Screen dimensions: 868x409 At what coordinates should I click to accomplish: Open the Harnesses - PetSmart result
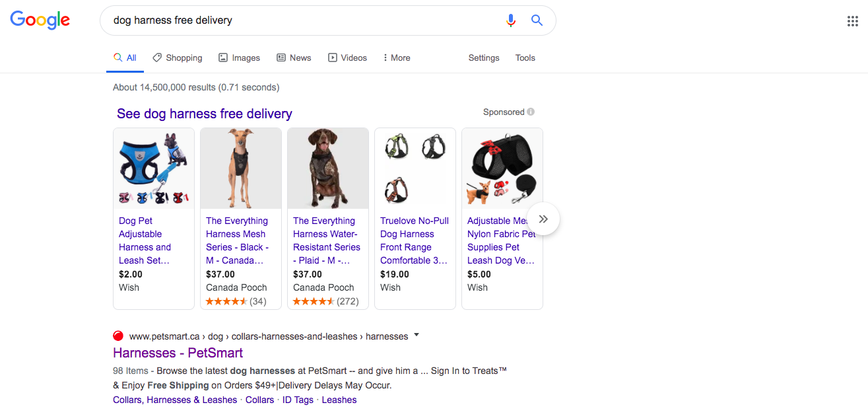click(178, 353)
